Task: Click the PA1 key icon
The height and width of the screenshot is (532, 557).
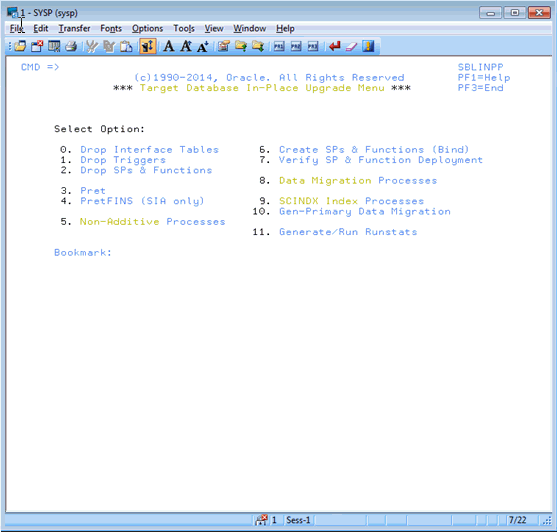Action: click(279, 46)
